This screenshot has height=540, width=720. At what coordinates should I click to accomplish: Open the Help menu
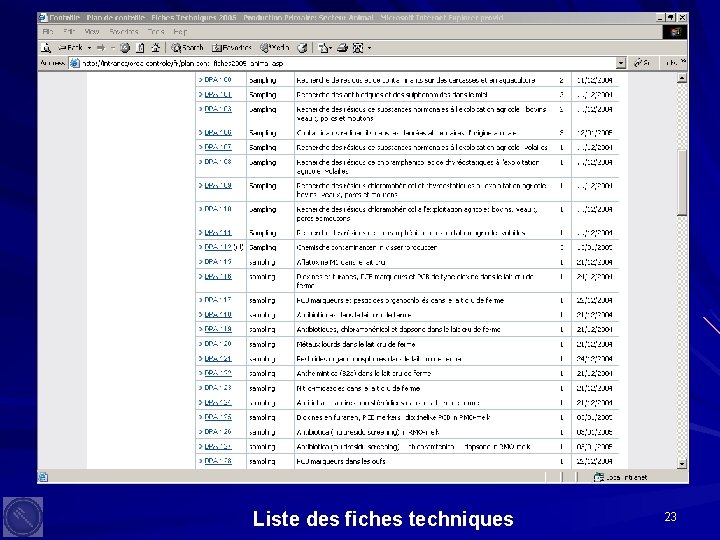point(180,32)
